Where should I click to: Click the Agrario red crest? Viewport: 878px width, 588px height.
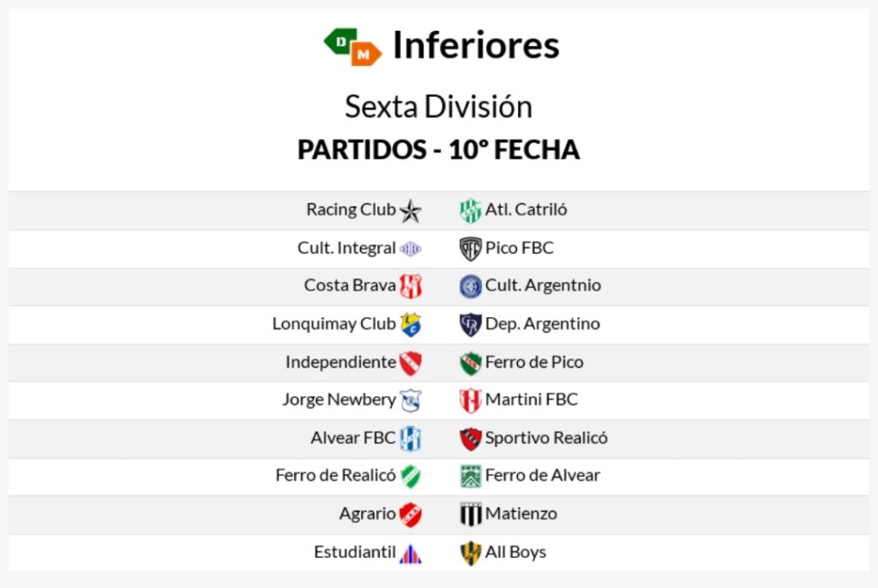pos(411,515)
